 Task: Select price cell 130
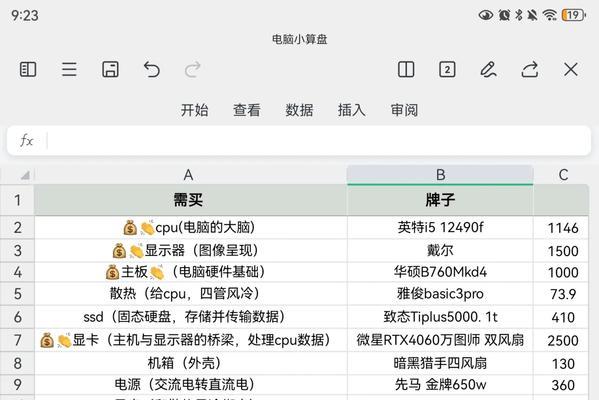[x=561, y=363]
